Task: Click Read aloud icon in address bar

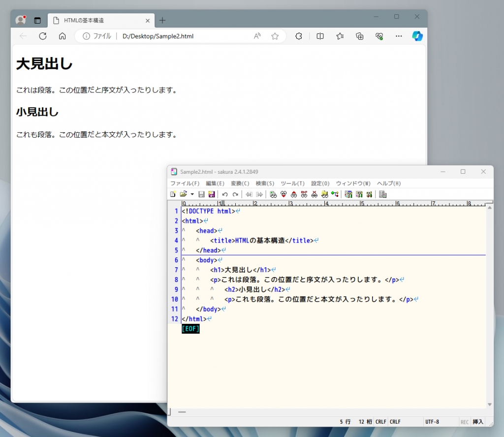Action: (257, 36)
